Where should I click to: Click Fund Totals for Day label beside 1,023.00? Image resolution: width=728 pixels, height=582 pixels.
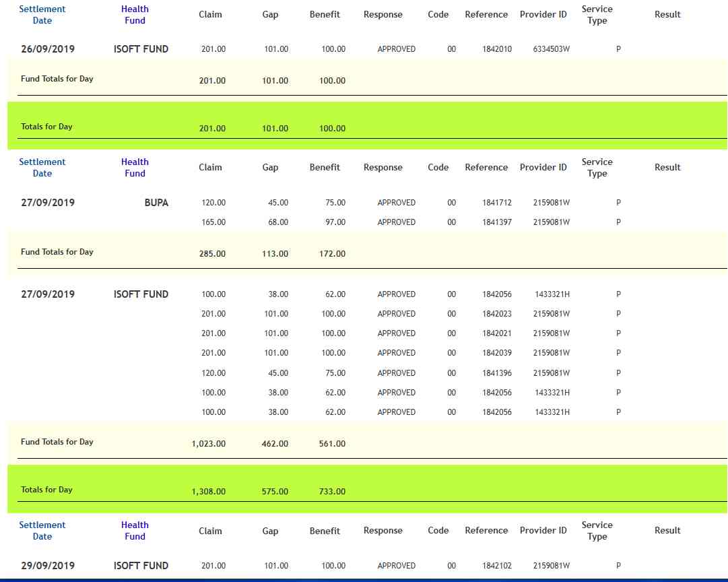(x=57, y=442)
